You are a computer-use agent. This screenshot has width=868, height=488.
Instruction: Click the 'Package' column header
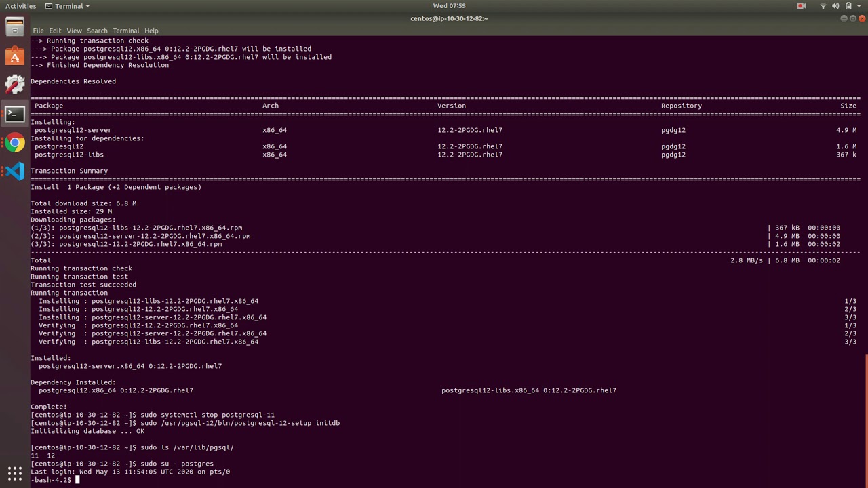click(49, 106)
